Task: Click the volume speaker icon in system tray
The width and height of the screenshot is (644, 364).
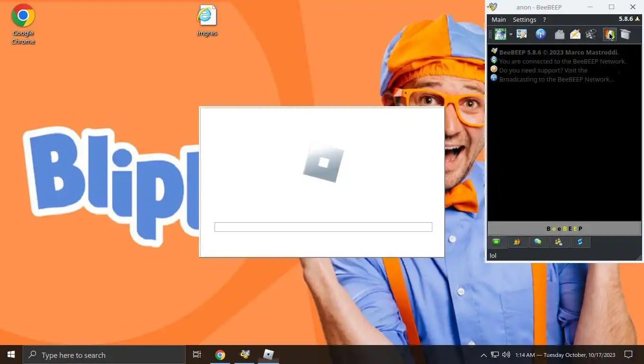Action: (506, 355)
